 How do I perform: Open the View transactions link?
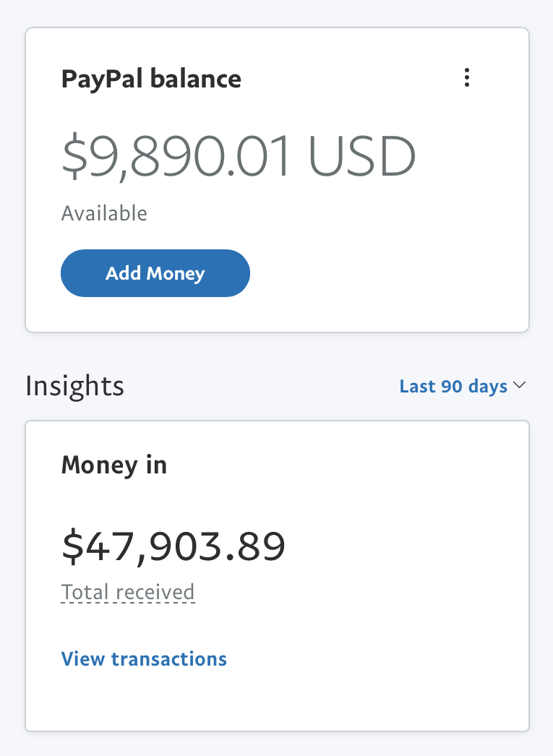tap(144, 658)
